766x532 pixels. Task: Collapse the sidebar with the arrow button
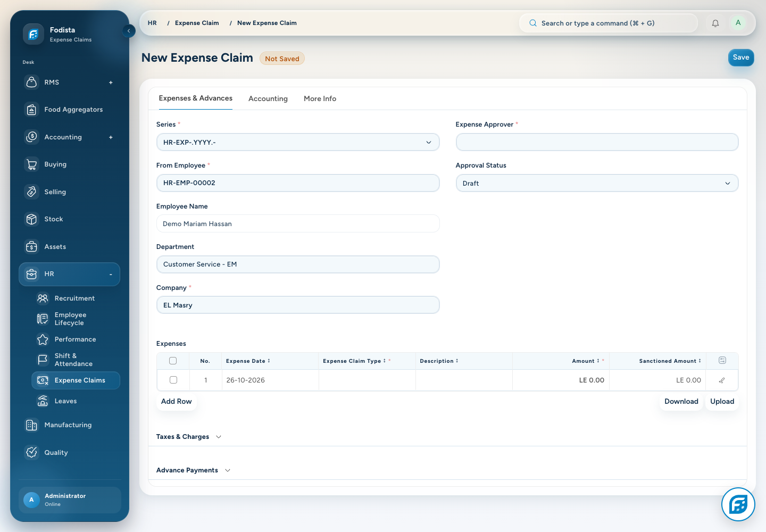coord(129,31)
